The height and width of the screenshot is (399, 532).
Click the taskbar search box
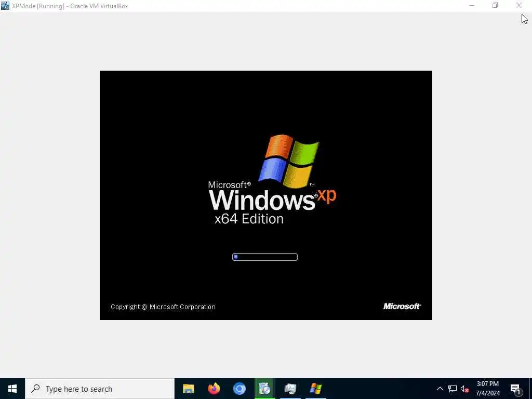[100, 389]
